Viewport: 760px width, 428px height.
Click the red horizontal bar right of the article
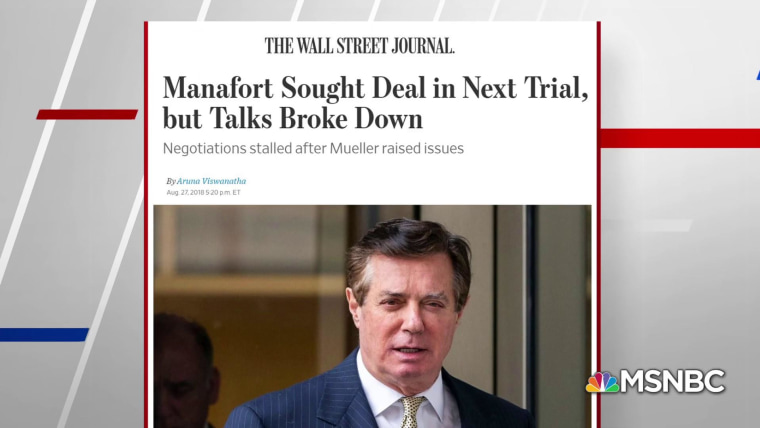point(680,137)
